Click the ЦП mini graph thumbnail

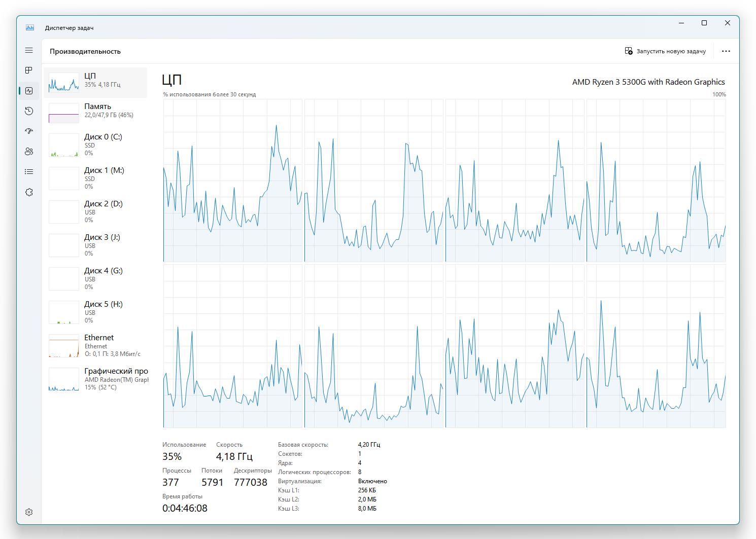click(x=64, y=82)
